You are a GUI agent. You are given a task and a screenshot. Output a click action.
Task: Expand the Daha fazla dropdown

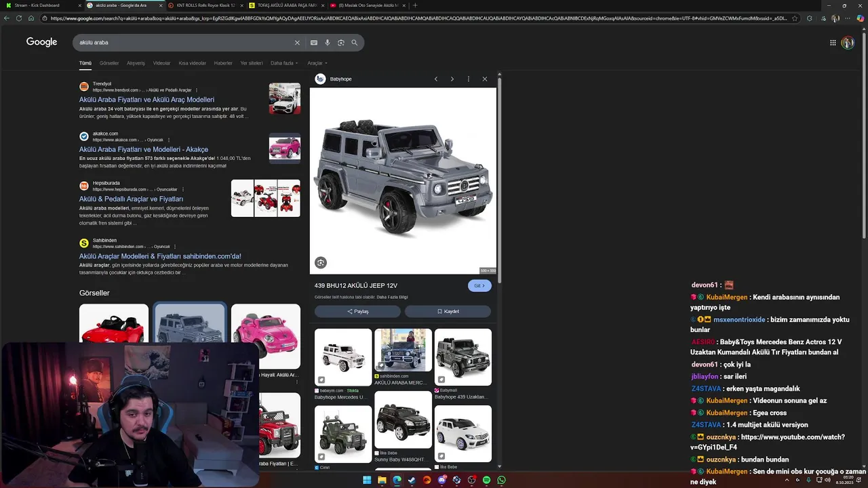[x=284, y=63]
